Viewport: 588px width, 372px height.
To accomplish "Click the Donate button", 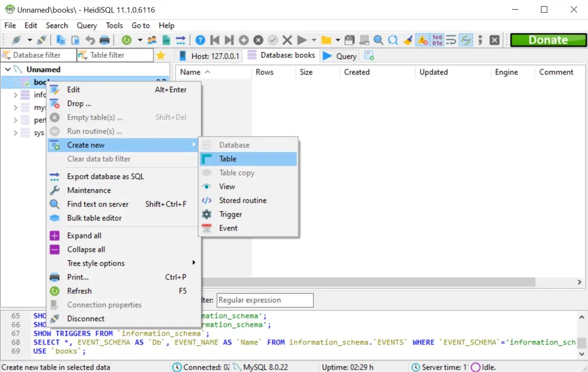I will click(548, 40).
